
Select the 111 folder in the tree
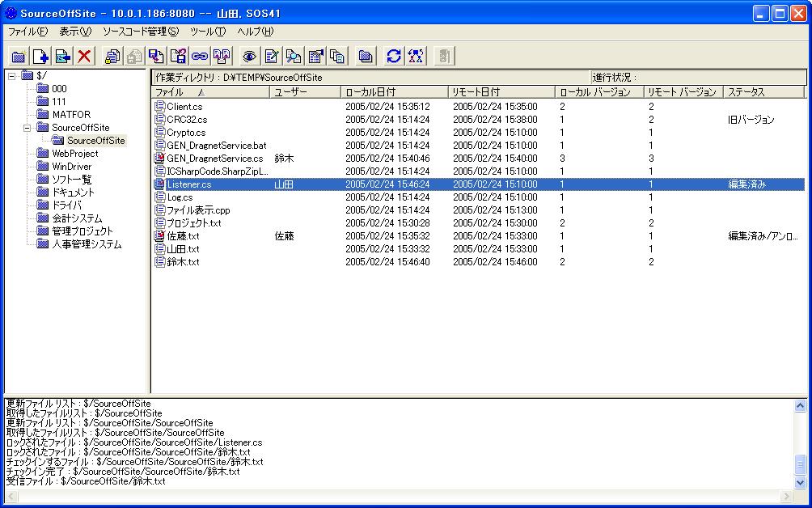(58, 101)
